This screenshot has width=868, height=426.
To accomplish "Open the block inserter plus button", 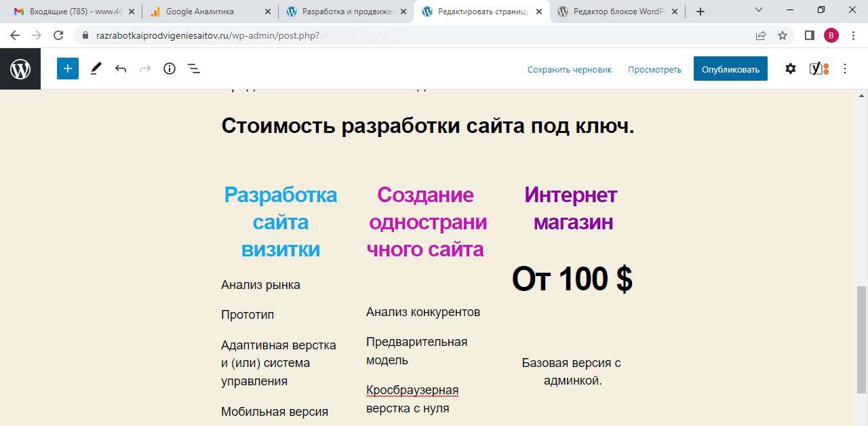I will [x=68, y=69].
